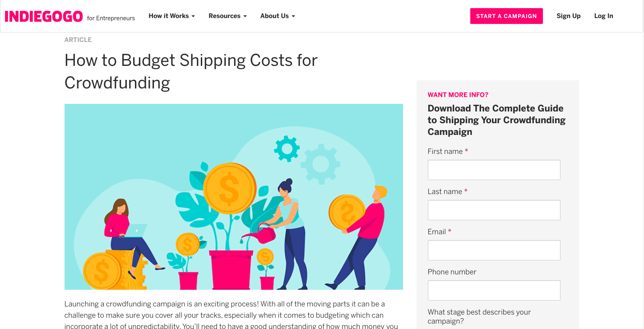Click inside the First name field

pyautogui.click(x=494, y=170)
